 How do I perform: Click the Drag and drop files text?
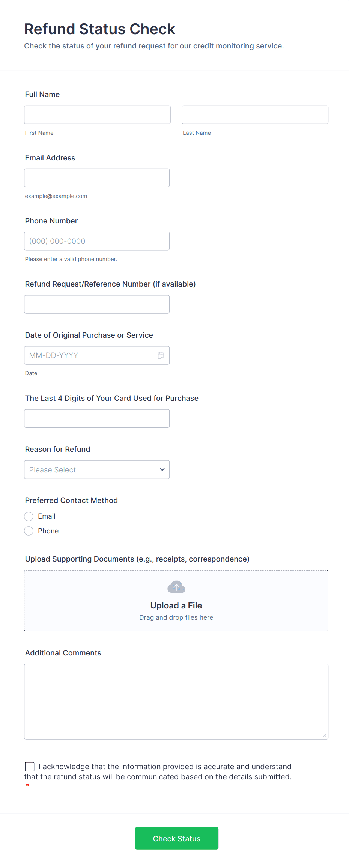[176, 617]
